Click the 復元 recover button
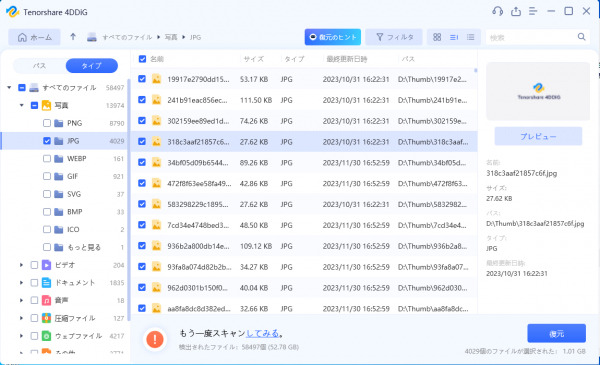Image resolution: width=600 pixels, height=365 pixels. click(556, 334)
